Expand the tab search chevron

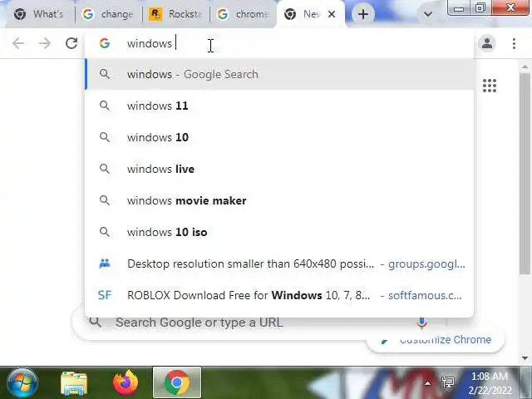tap(428, 14)
